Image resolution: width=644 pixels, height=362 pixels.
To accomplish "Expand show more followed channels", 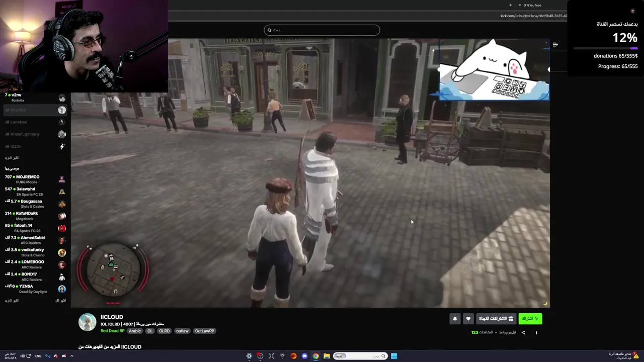I will [12, 157].
